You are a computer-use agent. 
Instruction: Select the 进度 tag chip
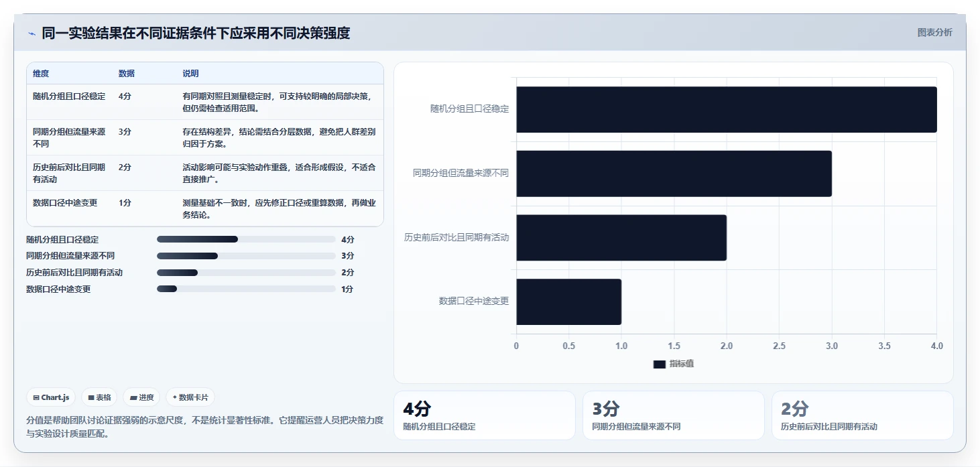click(141, 397)
